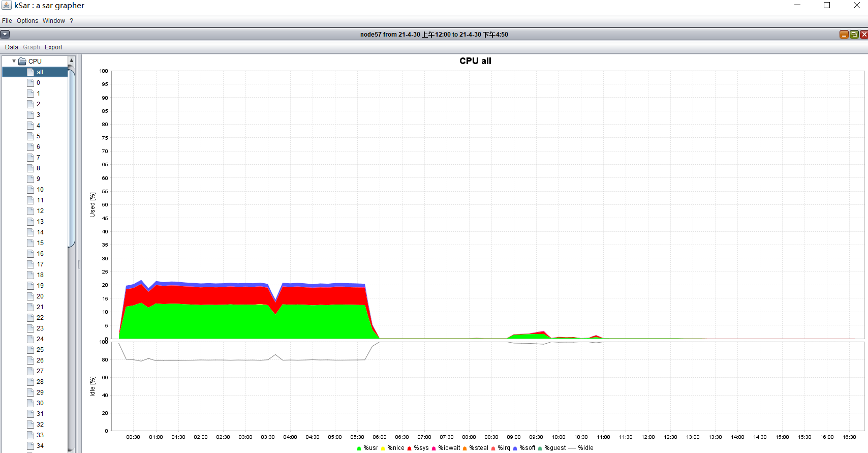Select tree item labeled 22
This screenshot has width=868, height=453.
coord(40,317)
